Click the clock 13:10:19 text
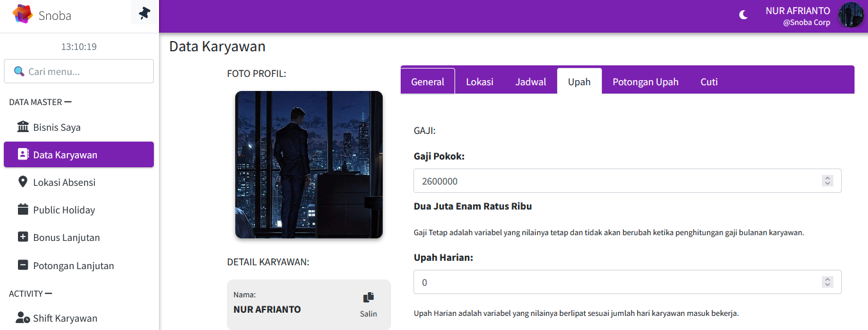The width and height of the screenshot is (868, 330). pos(79,47)
